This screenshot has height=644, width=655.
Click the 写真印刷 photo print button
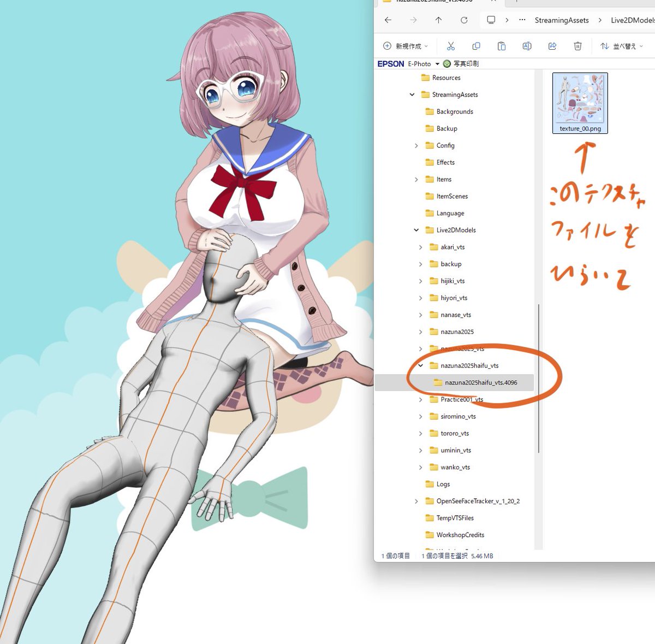click(x=461, y=64)
